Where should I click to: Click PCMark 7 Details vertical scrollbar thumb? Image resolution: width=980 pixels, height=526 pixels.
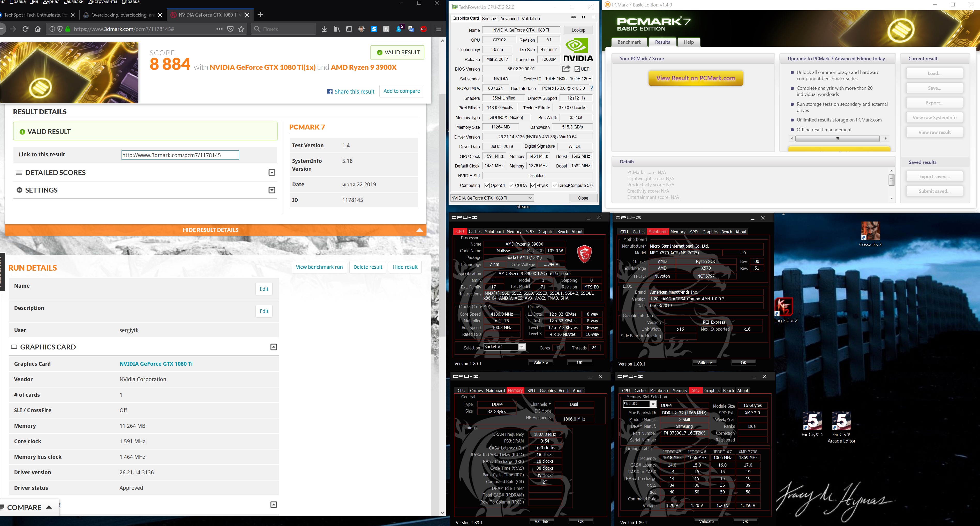tap(891, 180)
